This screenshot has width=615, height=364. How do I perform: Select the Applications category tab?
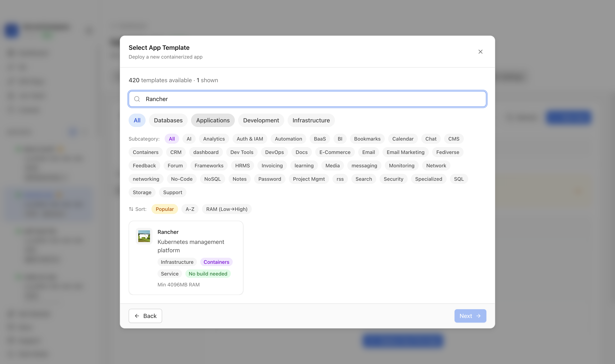[x=213, y=120]
